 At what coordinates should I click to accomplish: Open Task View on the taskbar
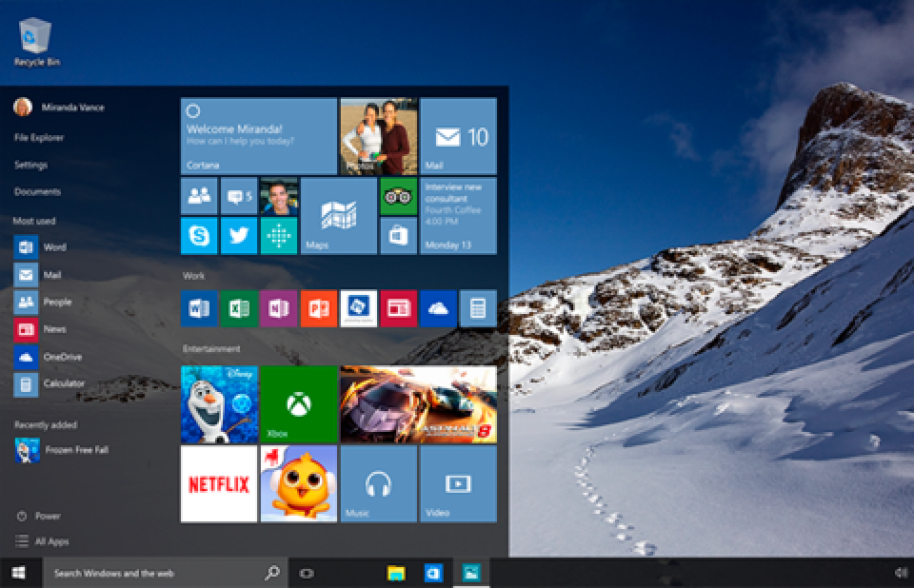point(307,574)
